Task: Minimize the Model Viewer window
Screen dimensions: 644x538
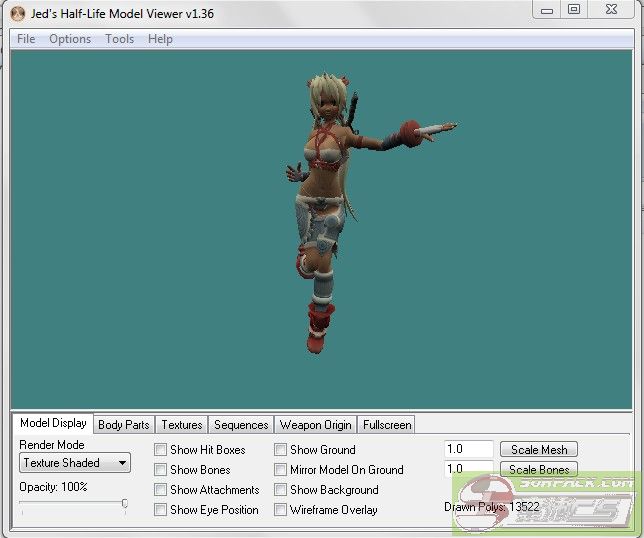Action: [547, 10]
